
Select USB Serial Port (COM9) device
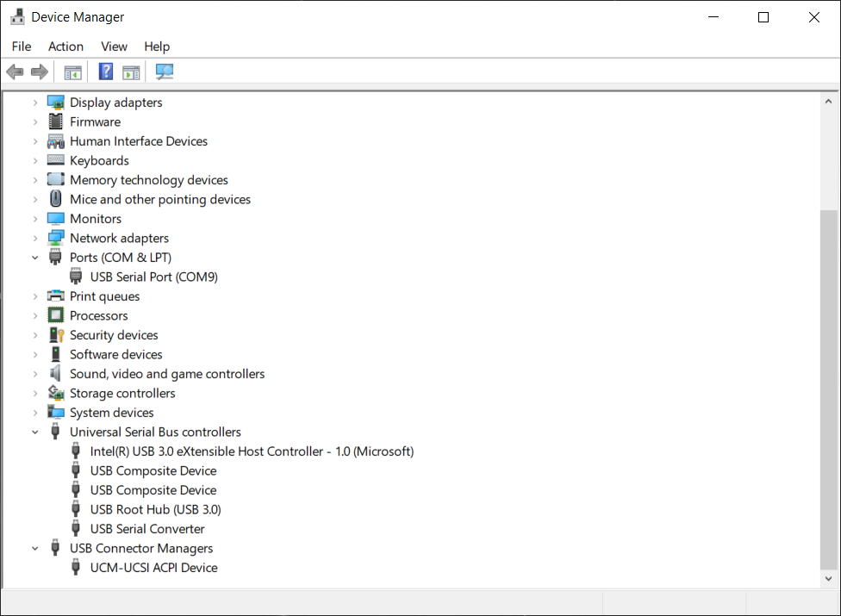click(154, 277)
